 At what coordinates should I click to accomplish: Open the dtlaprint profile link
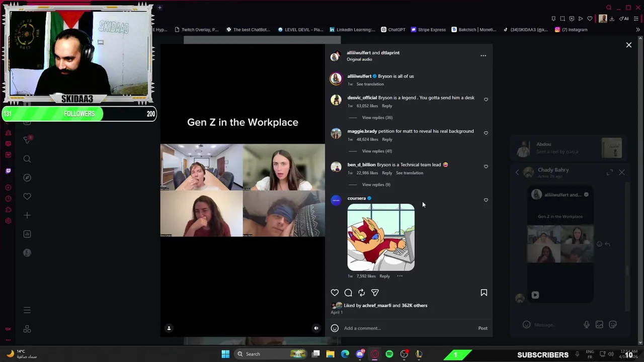point(390,53)
